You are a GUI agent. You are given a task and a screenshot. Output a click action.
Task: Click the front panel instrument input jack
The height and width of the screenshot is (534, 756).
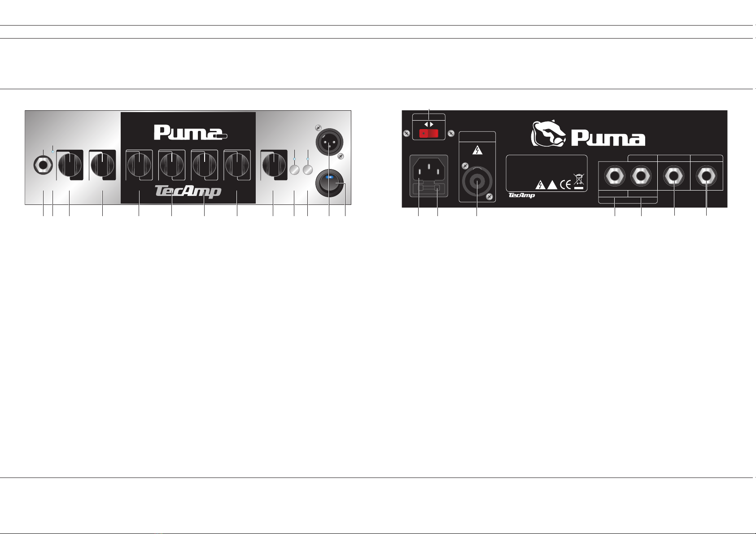(x=43, y=166)
